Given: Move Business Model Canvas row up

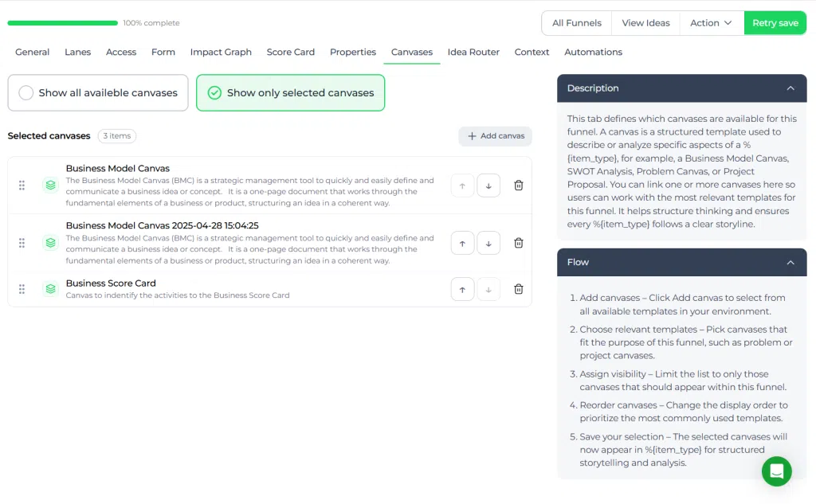Looking at the screenshot, I should click(x=462, y=186).
